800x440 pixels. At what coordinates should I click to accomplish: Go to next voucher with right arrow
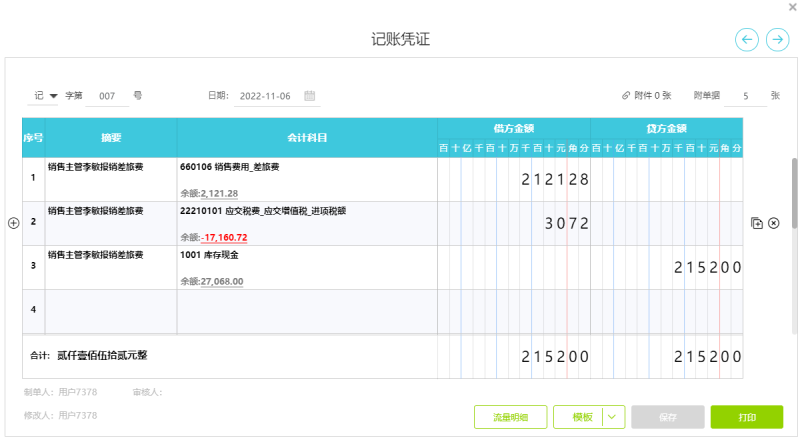[777, 39]
